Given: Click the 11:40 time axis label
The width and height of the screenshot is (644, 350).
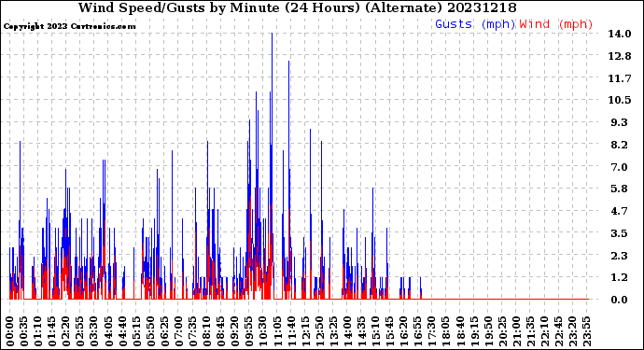Looking at the screenshot, I should pyautogui.click(x=291, y=331).
